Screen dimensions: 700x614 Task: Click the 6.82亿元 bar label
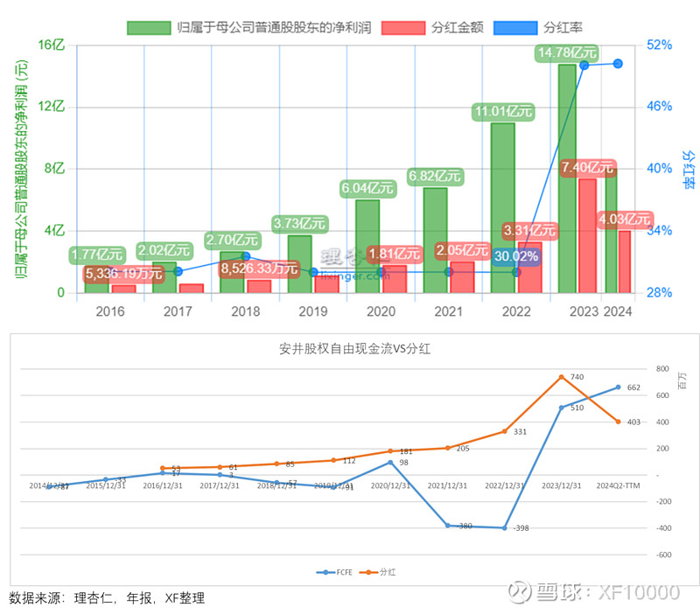pos(434,177)
